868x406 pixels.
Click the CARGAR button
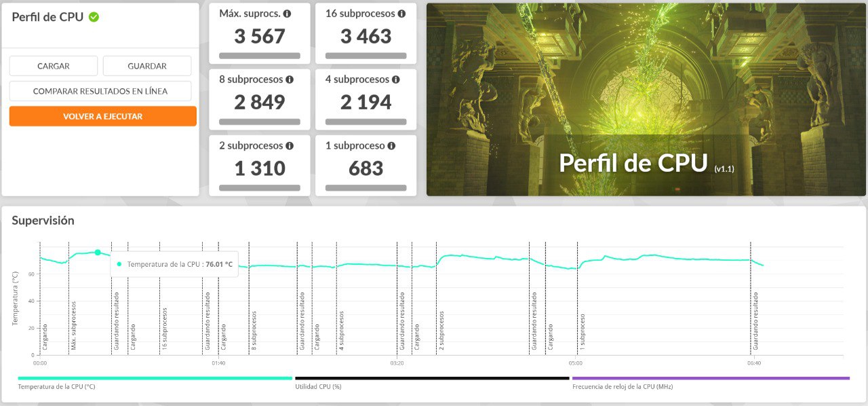tap(54, 66)
